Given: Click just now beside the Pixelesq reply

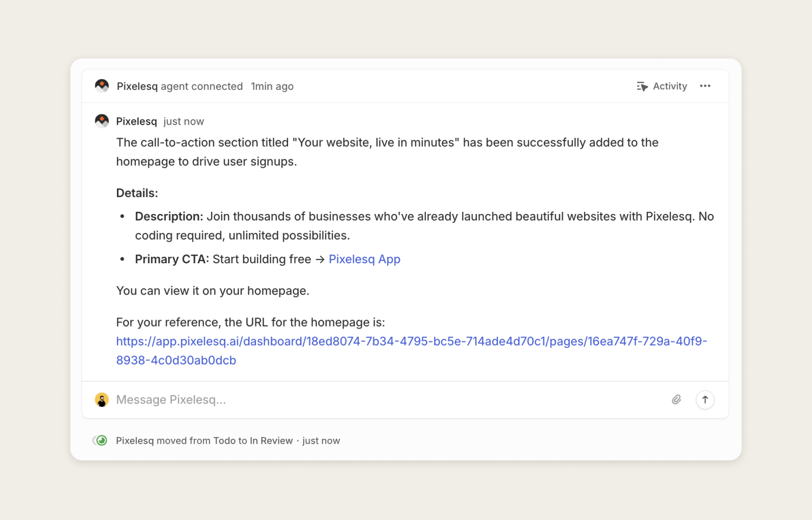Looking at the screenshot, I should coord(184,121).
